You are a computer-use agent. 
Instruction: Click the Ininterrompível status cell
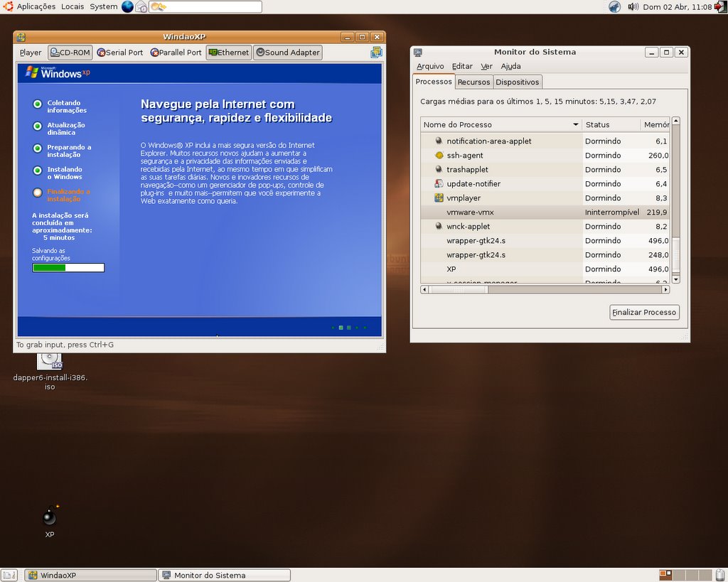pyautogui.click(x=612, y=212)
